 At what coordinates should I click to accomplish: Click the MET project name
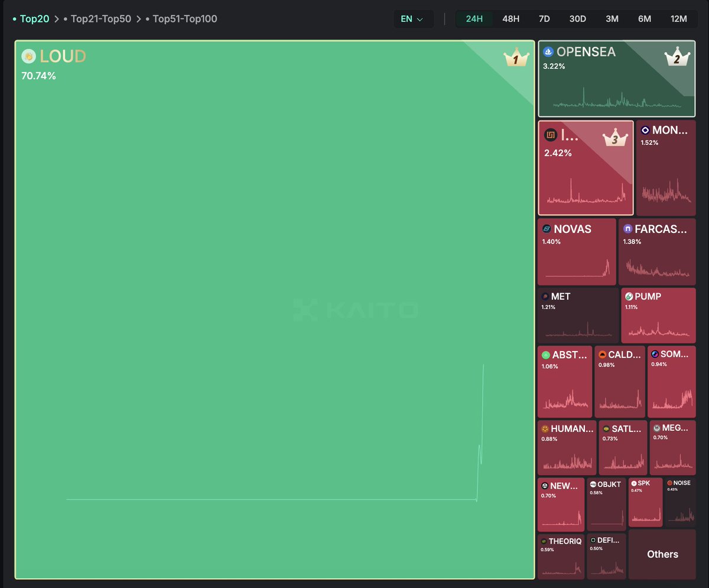[561, 297]
